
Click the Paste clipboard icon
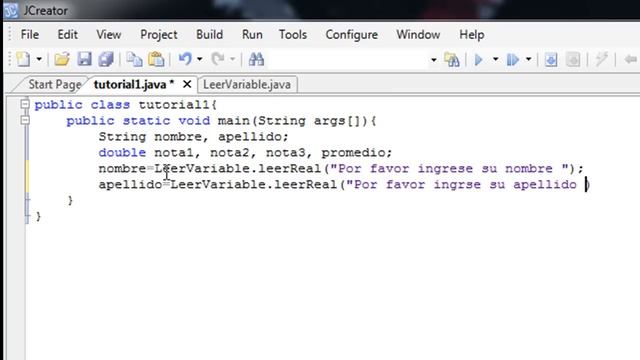pyautogui.click(x=156, y=60)
